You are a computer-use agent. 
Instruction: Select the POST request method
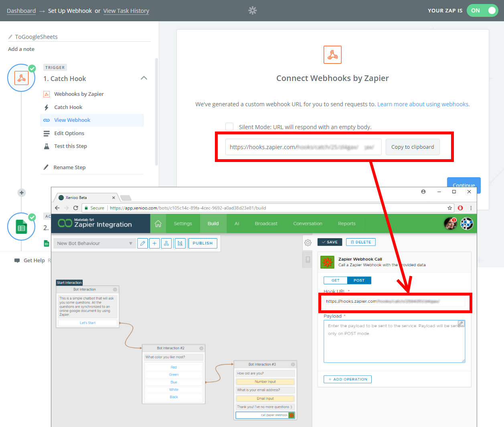click(359, 281)
